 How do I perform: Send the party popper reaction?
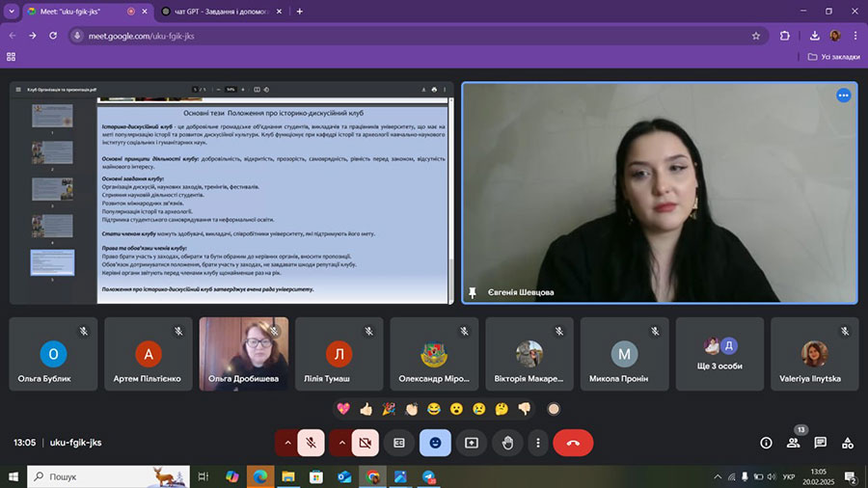[x=389, y=409]
